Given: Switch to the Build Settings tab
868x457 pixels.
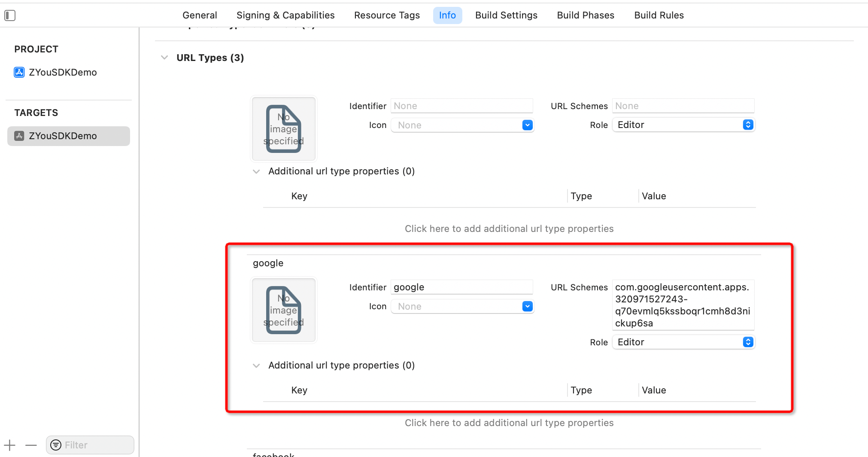Looking at the screenshot, I should [506, 15].
